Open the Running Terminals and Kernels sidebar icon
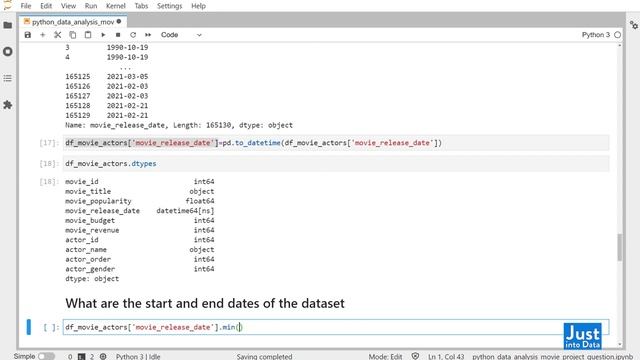The height and width of the screenshot is (360, 640). (x=8, y=52)
